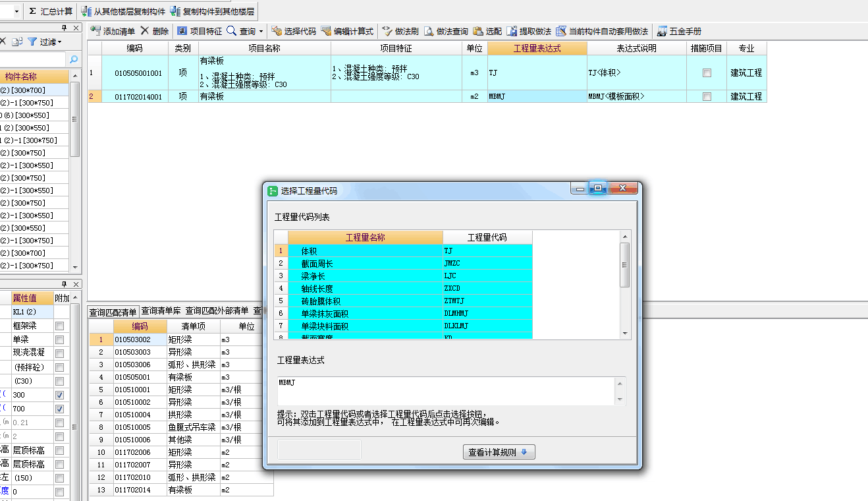The height and width of the screenshot is (501, 868).
Task: Close the component list panel with its X
Action: (76, 28)
